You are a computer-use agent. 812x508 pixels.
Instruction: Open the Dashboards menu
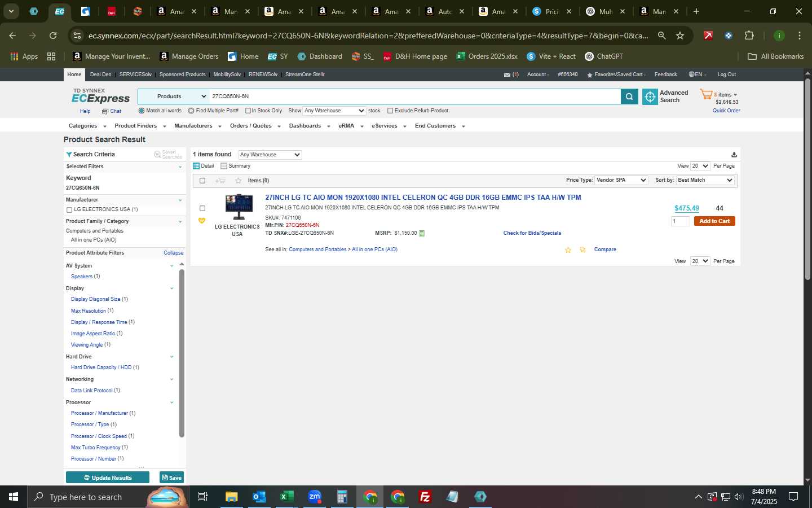click(309, 126)
